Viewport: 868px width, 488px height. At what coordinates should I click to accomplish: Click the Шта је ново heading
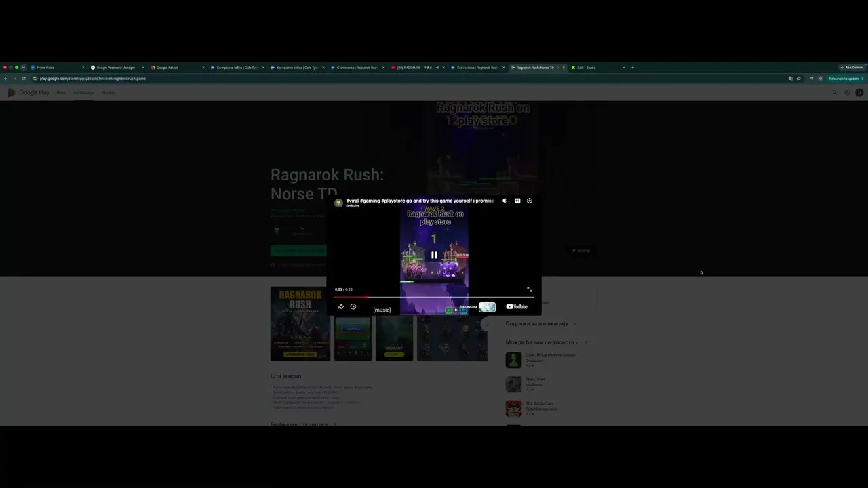coord(286,376)
